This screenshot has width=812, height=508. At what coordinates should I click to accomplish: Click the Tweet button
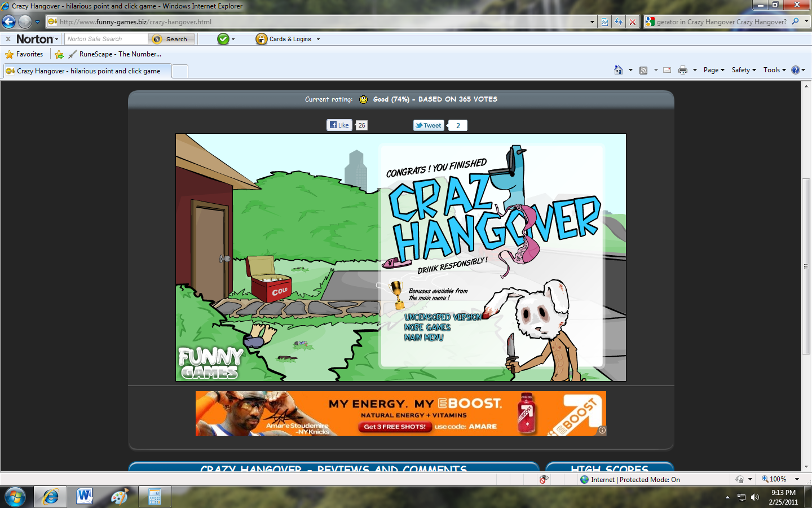429,125
